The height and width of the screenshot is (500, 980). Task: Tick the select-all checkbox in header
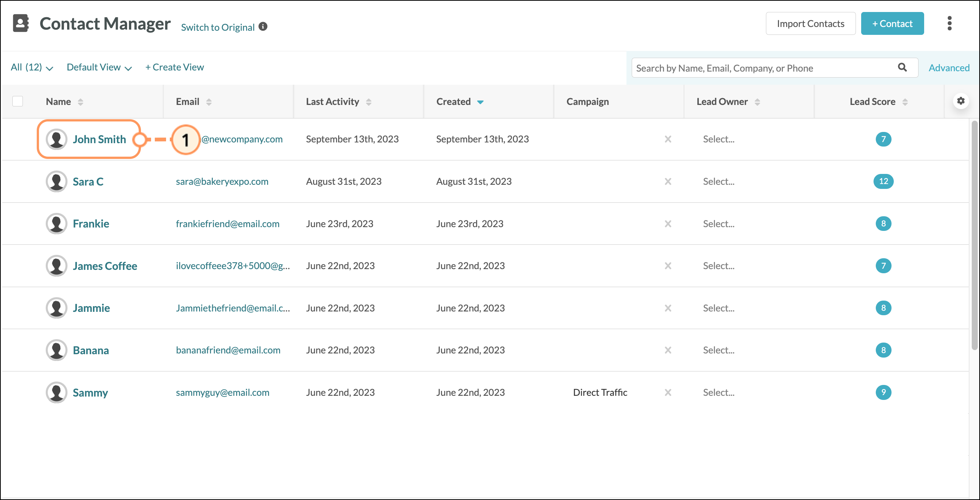click(x=18, y=101)
